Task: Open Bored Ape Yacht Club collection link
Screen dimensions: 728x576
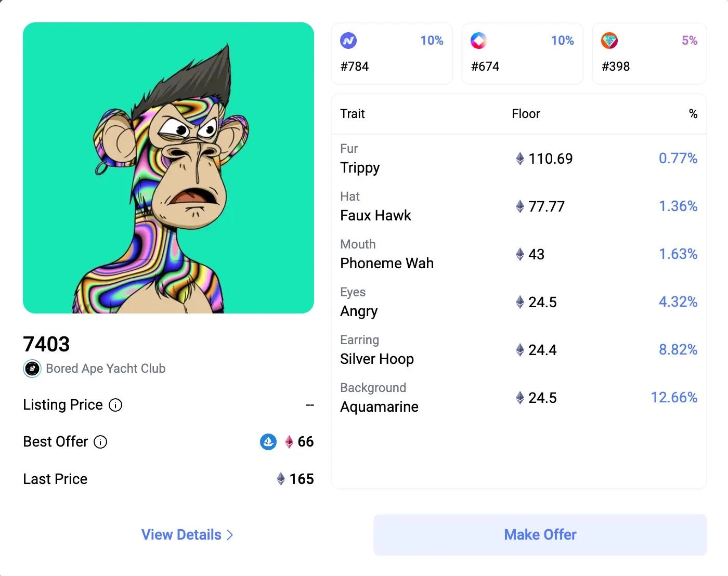Action: [106, 369]
